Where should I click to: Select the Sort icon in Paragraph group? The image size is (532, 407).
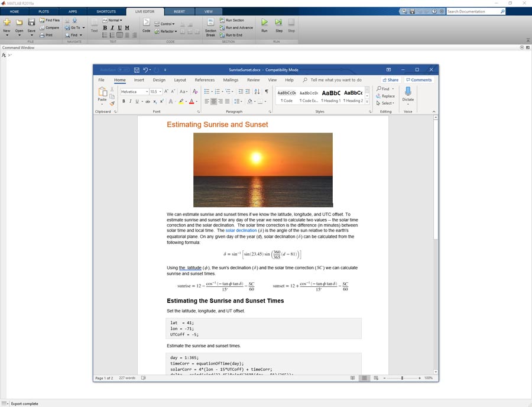257,92
